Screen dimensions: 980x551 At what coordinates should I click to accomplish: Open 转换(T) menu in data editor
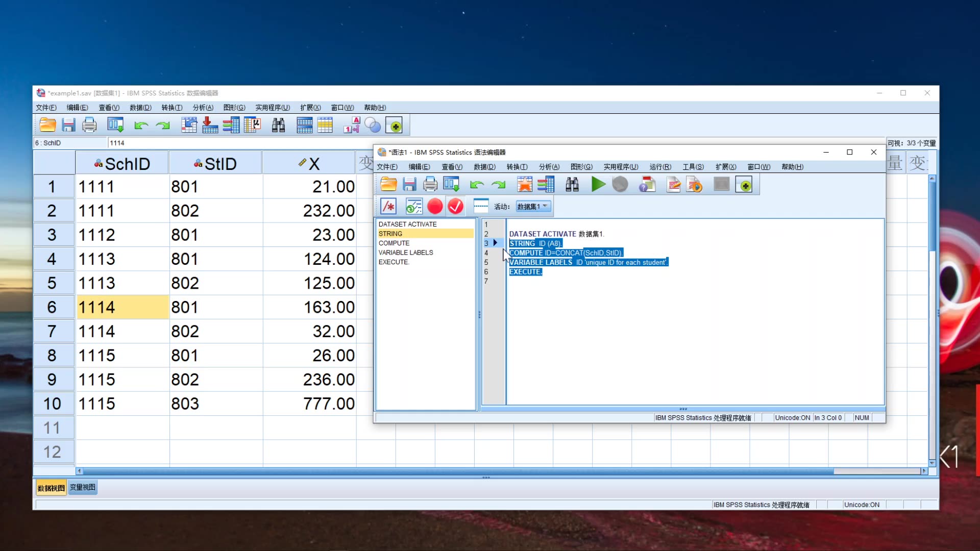point(171,108)
